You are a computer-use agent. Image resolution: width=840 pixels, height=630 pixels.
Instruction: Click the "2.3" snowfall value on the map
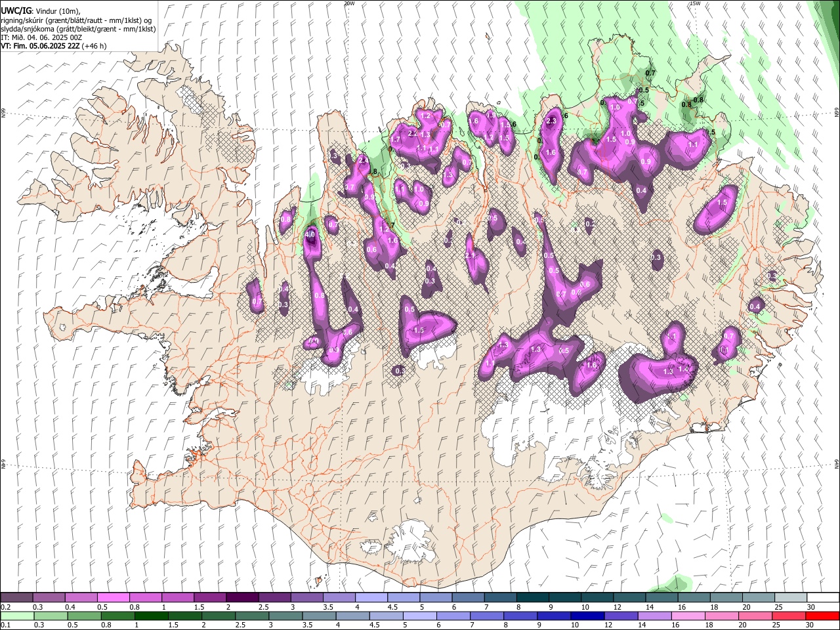pos(551,121)
